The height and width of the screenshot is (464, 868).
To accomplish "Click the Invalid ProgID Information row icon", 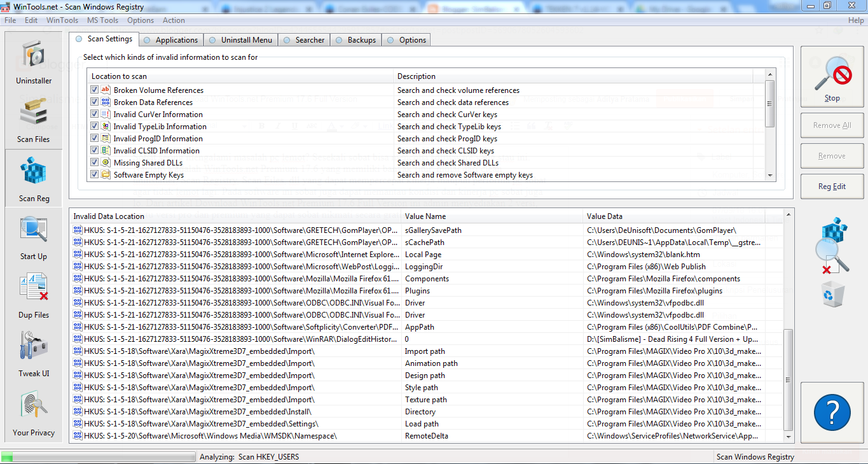I will (106, 138).
